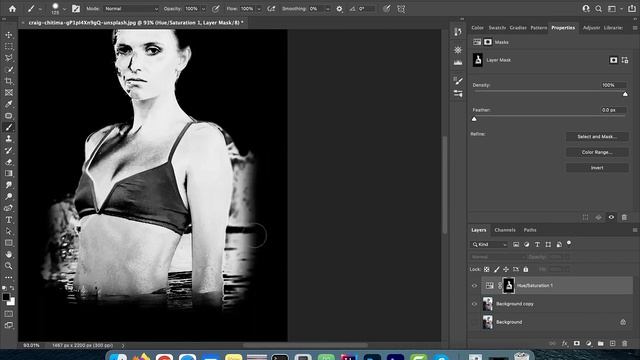640x360 pixels.
Task: Delete mask with Properties panel trash icon
Action: tap(624, 218)
